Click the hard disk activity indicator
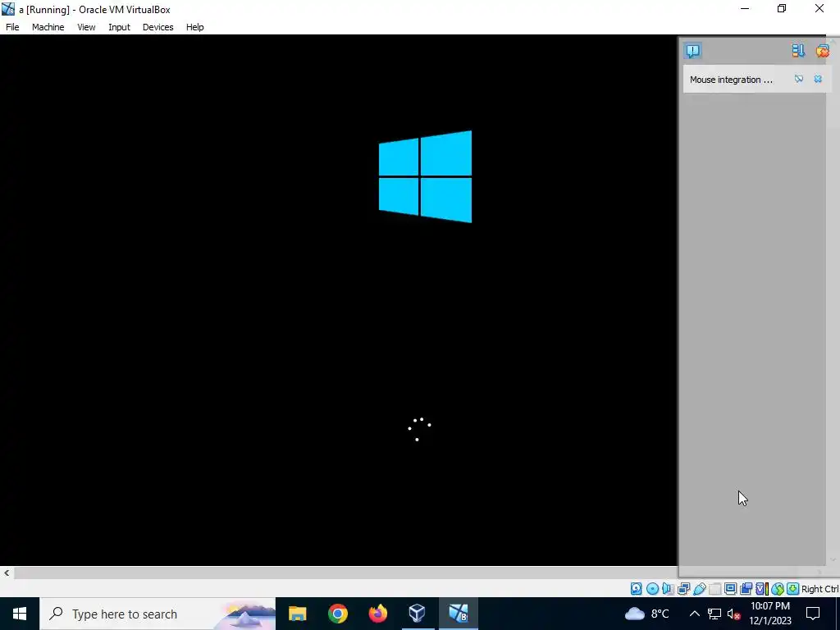 point(637,589)
